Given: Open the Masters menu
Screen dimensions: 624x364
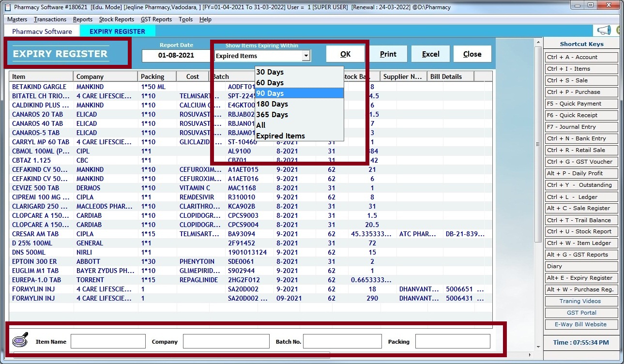Looking at the screenshot, I should point(17,19).
